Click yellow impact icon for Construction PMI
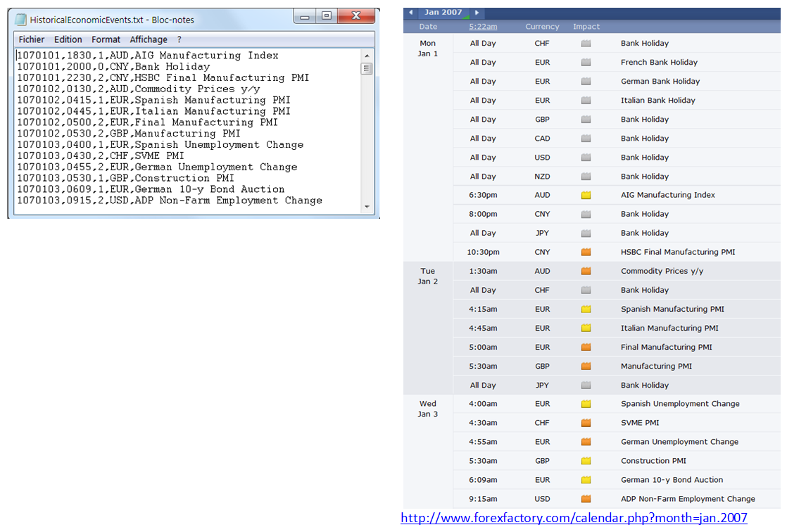 586,461
